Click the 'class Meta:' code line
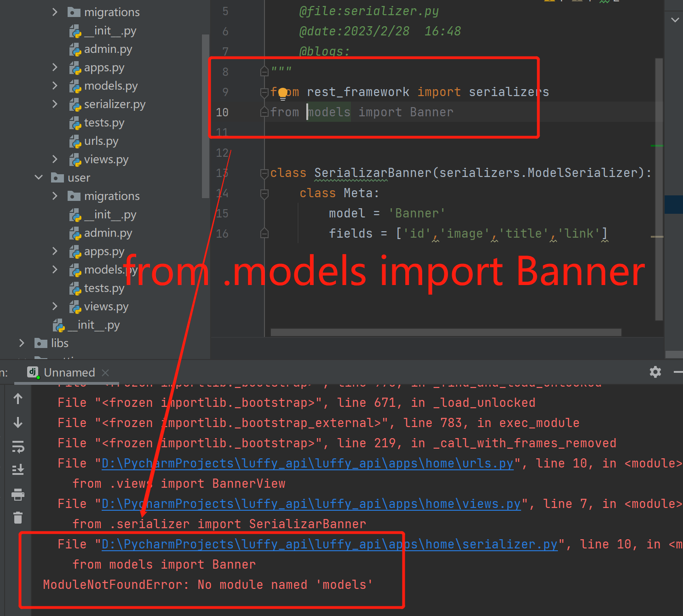This screenshot has height=616, width=683. 339,193
